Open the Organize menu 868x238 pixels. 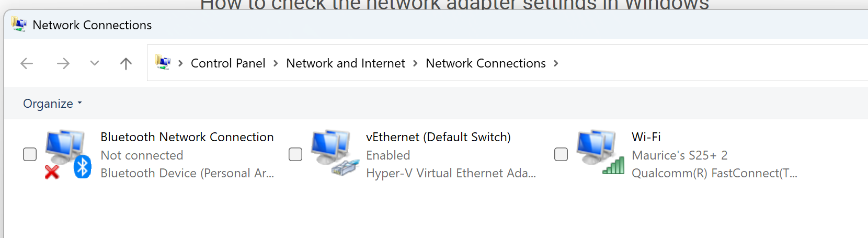pos(52,104)
